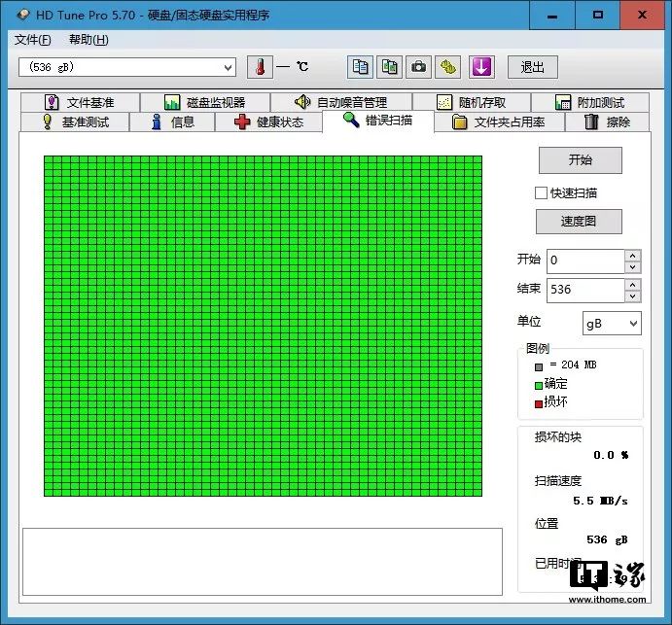Open the 文件(F) menu
The width and height of the screenshot is (672, 625).
(33, 40)
